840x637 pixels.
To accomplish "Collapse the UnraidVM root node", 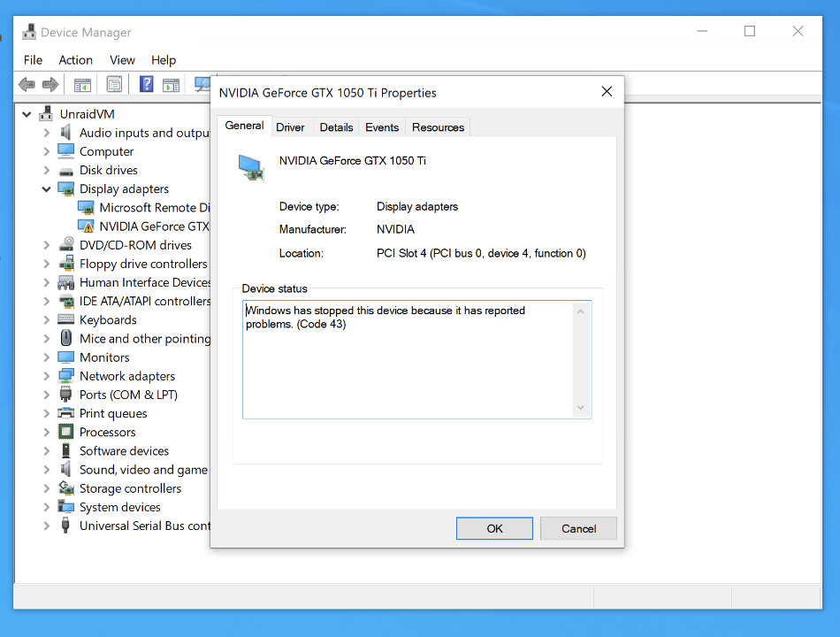I will click(27, 114).
